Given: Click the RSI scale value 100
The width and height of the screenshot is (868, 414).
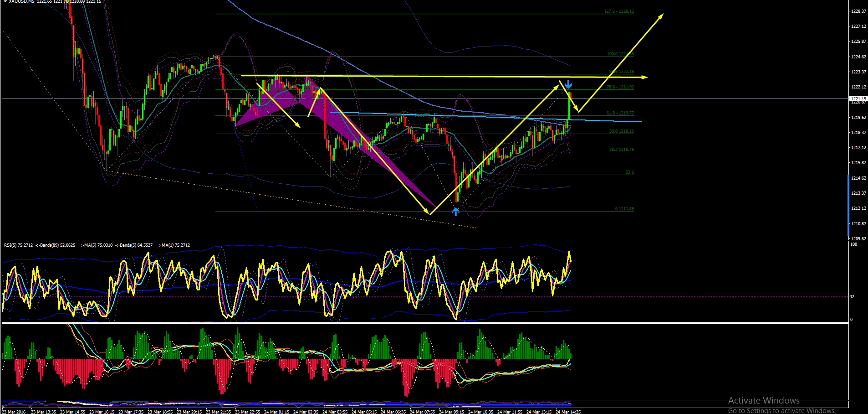Looking at the screenshot, I should [854, 244].
